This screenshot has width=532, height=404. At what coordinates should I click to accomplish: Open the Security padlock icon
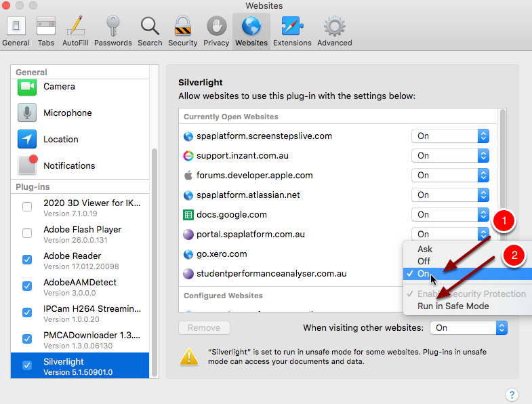tap(182, 26)
